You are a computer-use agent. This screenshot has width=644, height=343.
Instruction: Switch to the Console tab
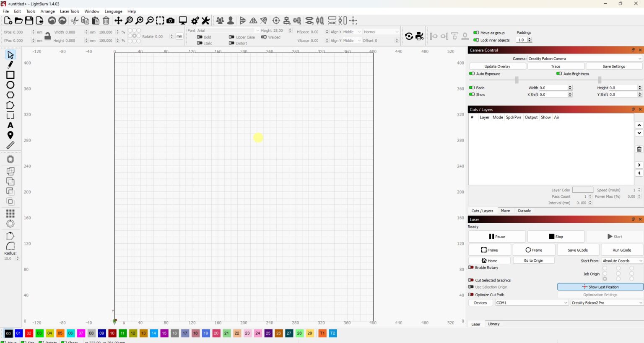[x=524, y=211]
